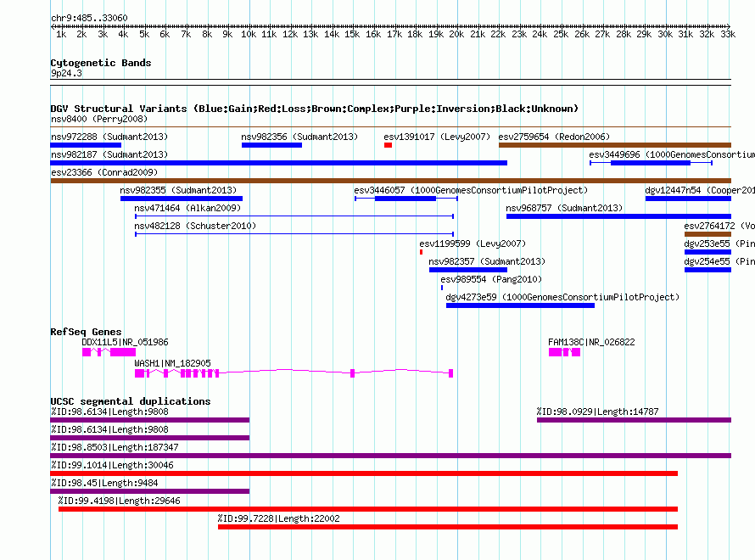This screenshot has height=560, width=755.
Task: Open the esv2759654 (Redon2006) variant label
Action: point(554,137)
